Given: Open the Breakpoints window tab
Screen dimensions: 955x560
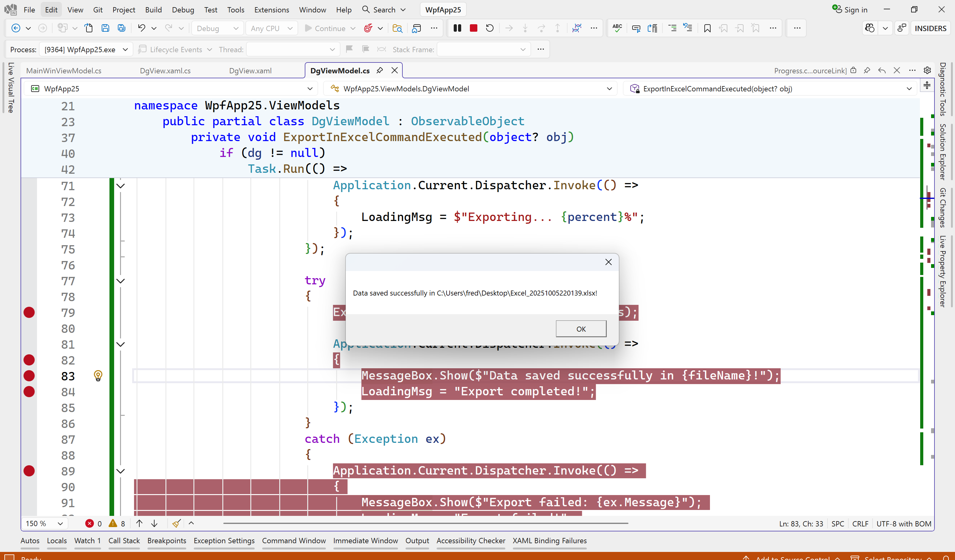Looking at the screenshot, I should pyautogui.click(x=166, y=541).
